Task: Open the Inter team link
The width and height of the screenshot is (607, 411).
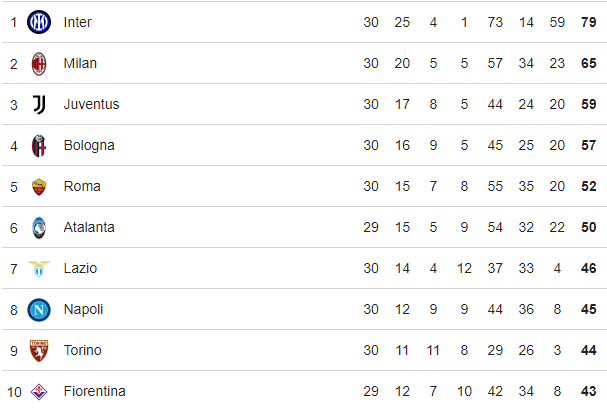Action: coord(77,22)
